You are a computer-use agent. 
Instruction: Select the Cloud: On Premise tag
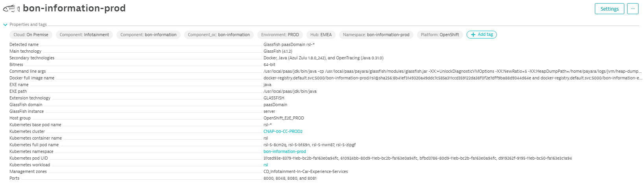(x=31, y=35)
